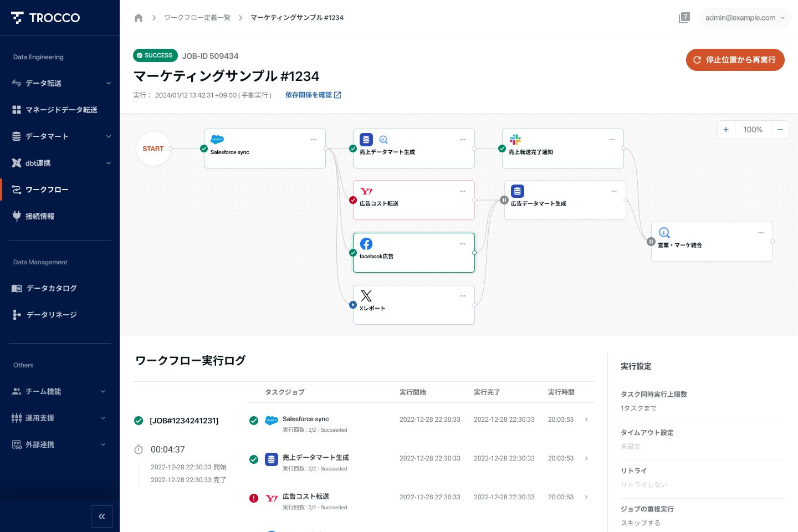This screenshot has height=532, width=798.
Task: Select ワークフロー定義一覧 in the breadcrumb
Action: [197, 17]
